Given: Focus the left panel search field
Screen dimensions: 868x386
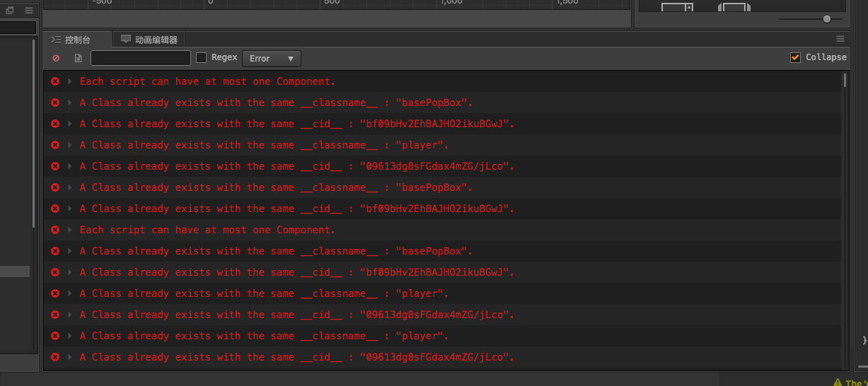Looking at the screenshot, I should coord(18,28).
